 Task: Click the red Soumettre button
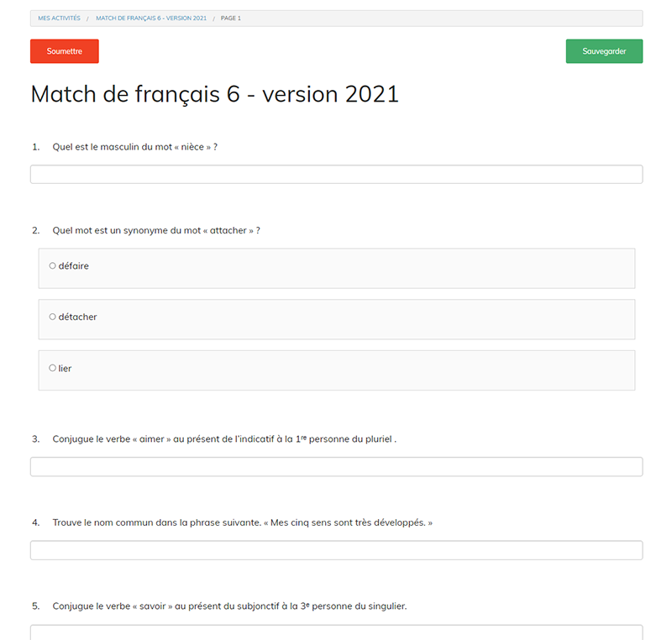point(64,50)
